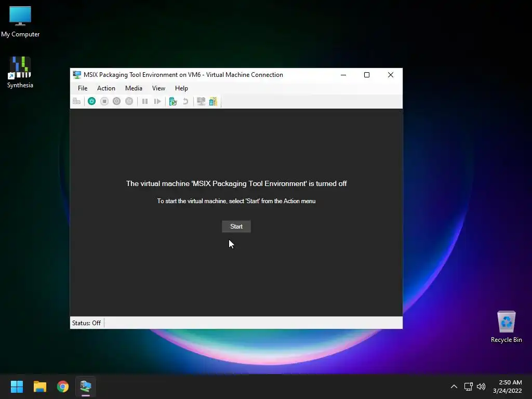Close the Virtual Machine Connection window
The height and width of the screenshot is (399, 532).
[391, 75]
